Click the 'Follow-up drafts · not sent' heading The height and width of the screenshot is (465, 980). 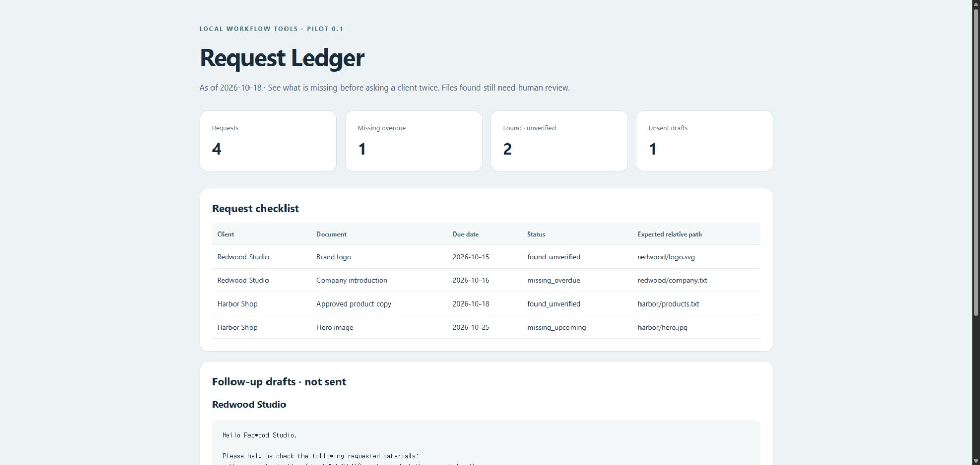point(279,382)
